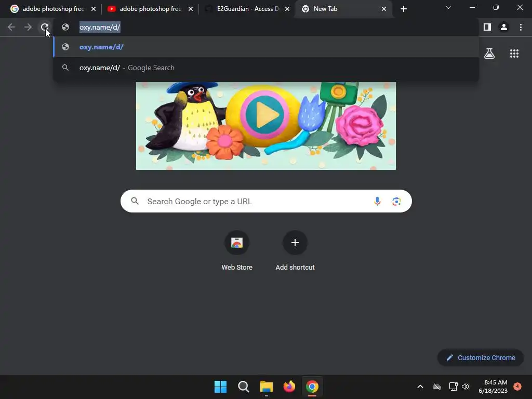Go forward using the forward arrow
Viewport: 532px width, 399px height.
pyautogui.click(x=28, y=27)
